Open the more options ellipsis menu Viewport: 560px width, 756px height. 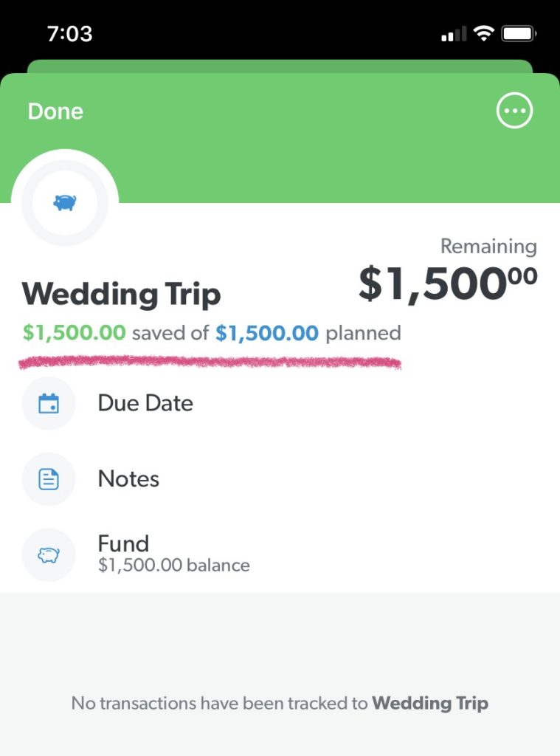point(514,111)
